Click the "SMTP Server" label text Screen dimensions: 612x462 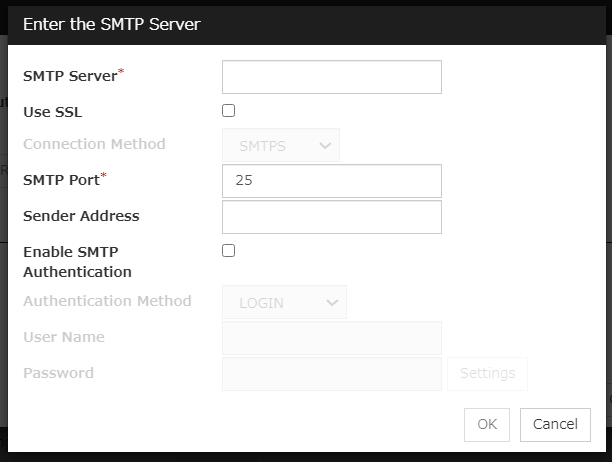[69, 76]
